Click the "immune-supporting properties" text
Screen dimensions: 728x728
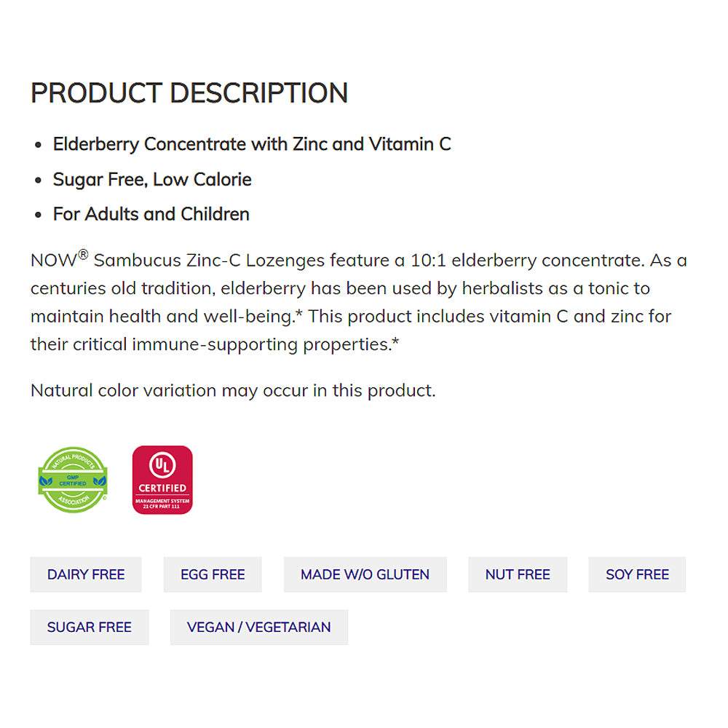(x=262, y=344)
